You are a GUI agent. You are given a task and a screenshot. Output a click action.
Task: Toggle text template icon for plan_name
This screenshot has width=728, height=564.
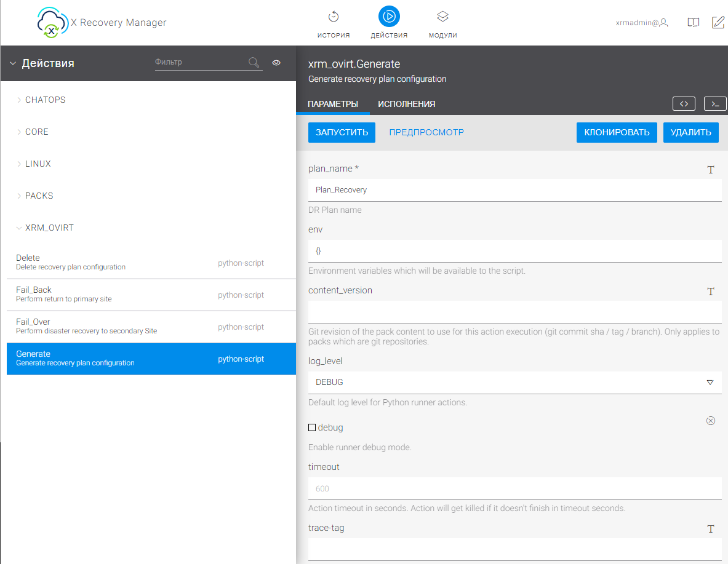pos(711,170)
